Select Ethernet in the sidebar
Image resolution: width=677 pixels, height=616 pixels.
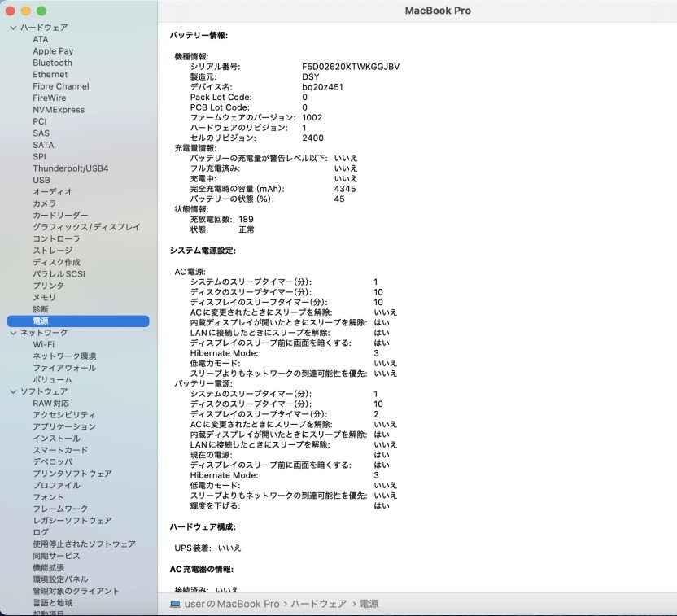coord(50,74)
